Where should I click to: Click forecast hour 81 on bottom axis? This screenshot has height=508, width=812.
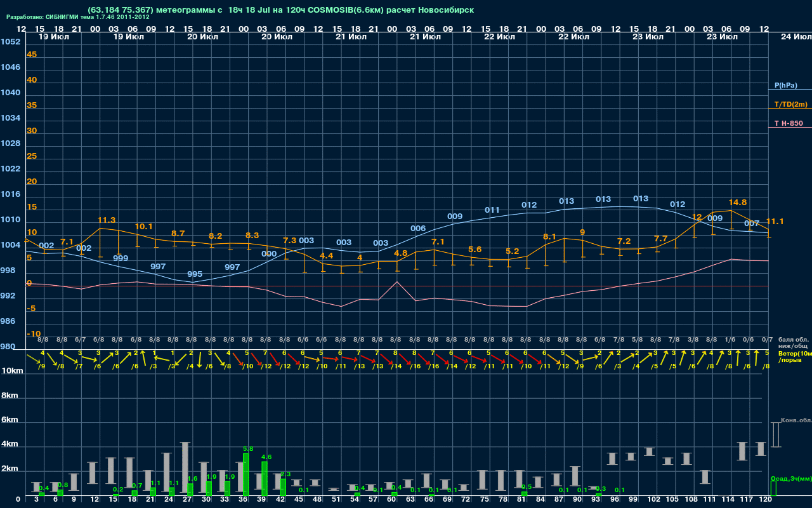[521, 500]
